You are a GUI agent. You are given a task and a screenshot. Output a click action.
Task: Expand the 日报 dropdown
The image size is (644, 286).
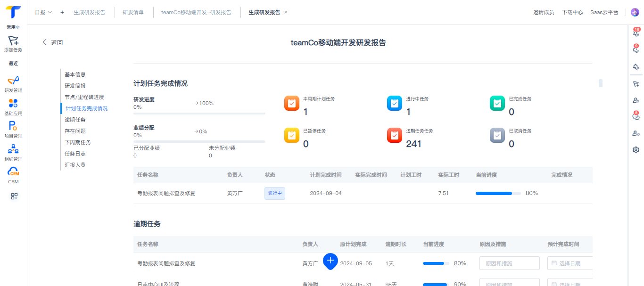[x=43, y=12]
